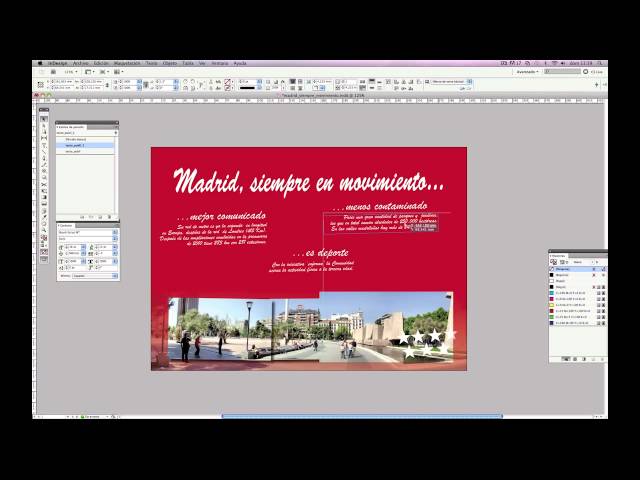Select the Type tool

44,145
